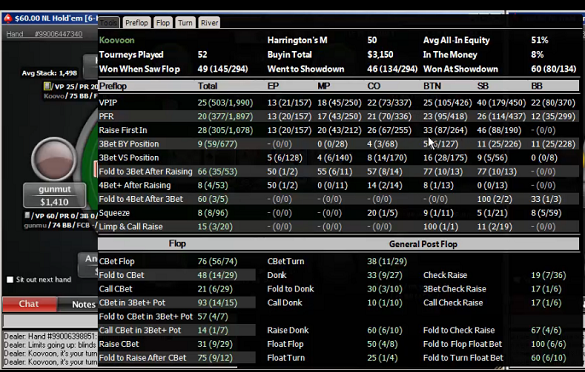Click the Limp & Call Raise total 15 (3/20)
This screenshot has height=372, width=585.
click(215, 227)
